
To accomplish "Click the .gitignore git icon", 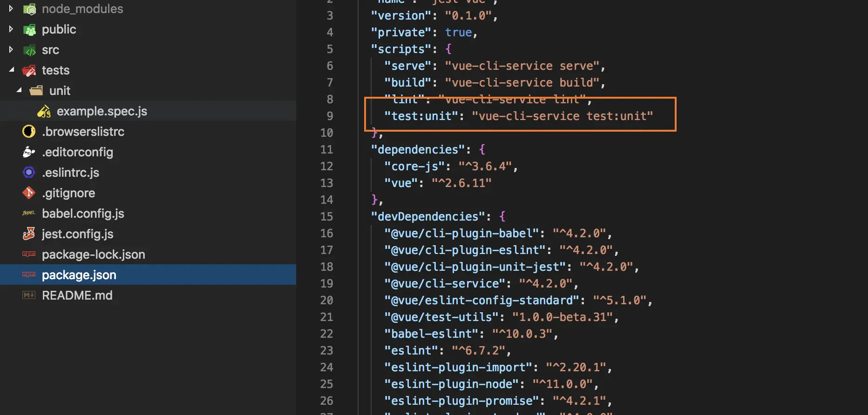I will [x=29, y=193].
